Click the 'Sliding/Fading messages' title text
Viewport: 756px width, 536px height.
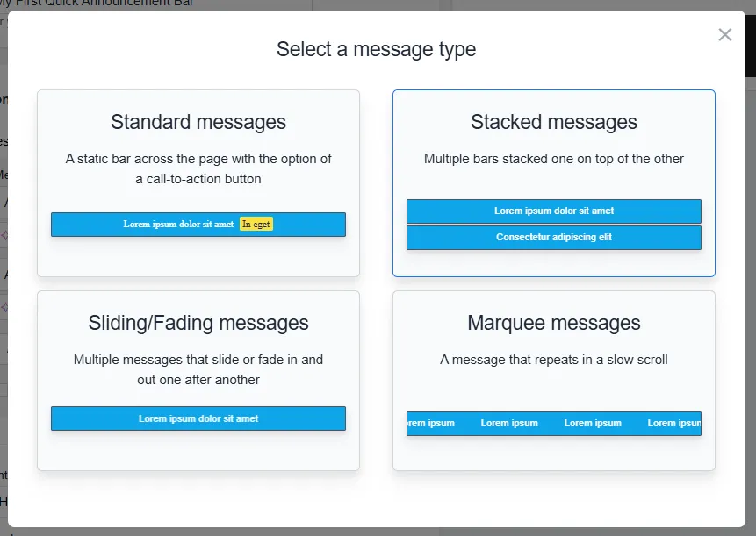pyautogui.click(x=198, y=323)
